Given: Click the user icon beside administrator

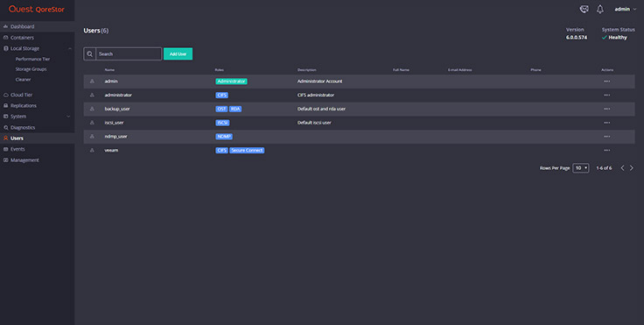Looking at the screenshot, I should (92, 95).
